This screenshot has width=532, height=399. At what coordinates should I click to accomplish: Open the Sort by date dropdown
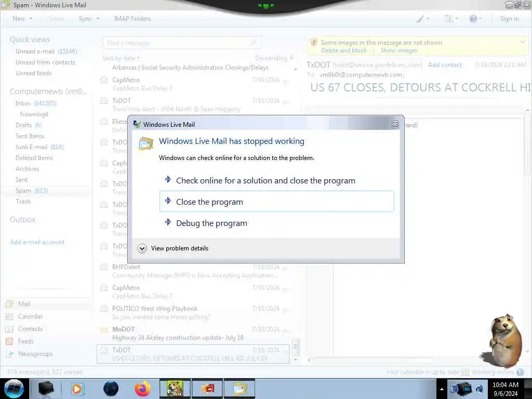[x=121, y=58]
